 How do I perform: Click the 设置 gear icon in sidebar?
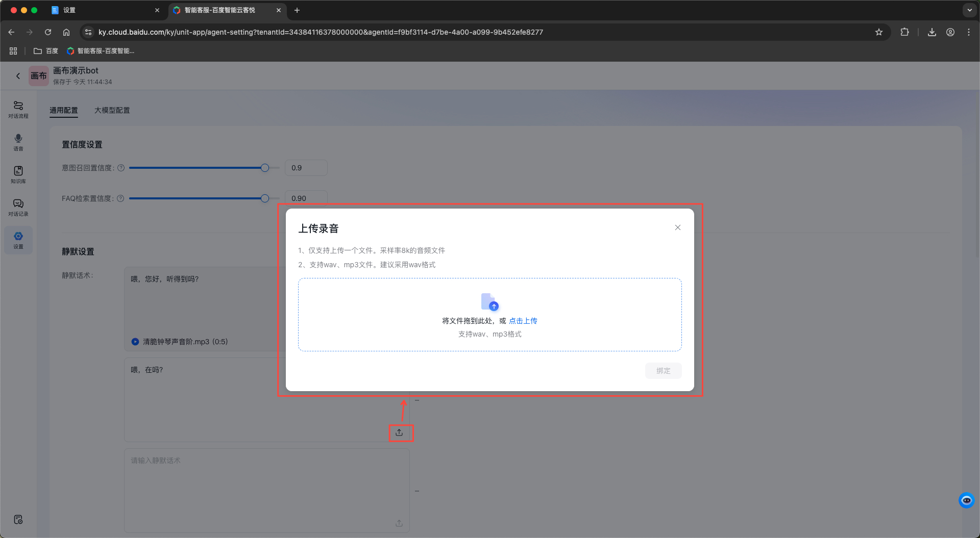point(18,240)
